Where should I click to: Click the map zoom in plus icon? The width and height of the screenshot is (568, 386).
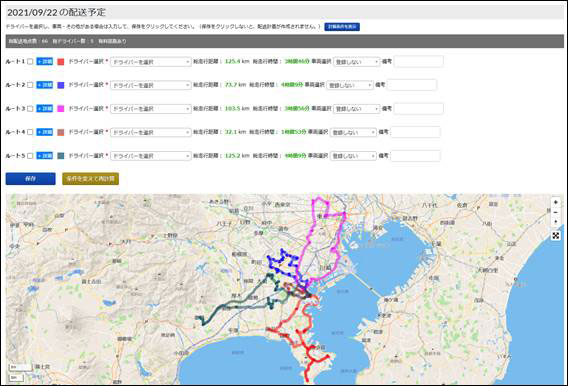(x=556, y=202)
